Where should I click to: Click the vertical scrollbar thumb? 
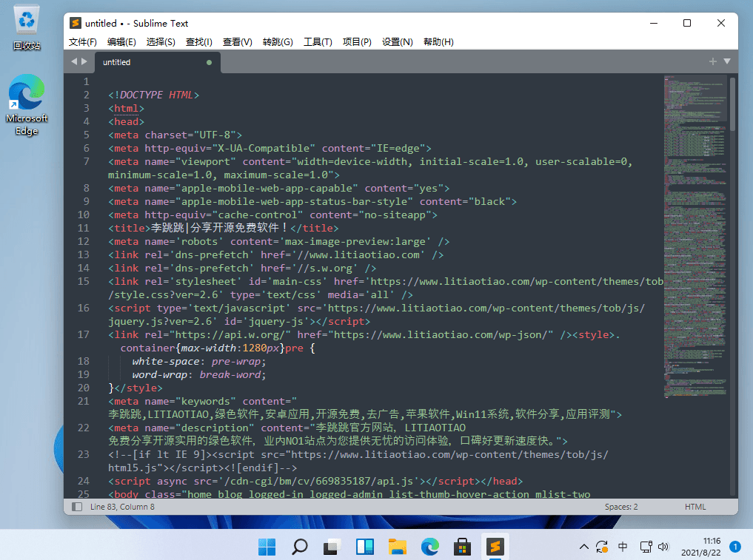[x=732, y=104]
